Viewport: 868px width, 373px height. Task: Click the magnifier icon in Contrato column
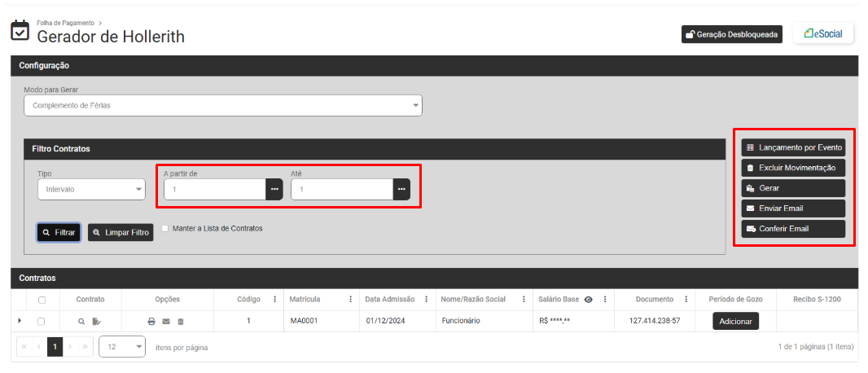point(81,321)
